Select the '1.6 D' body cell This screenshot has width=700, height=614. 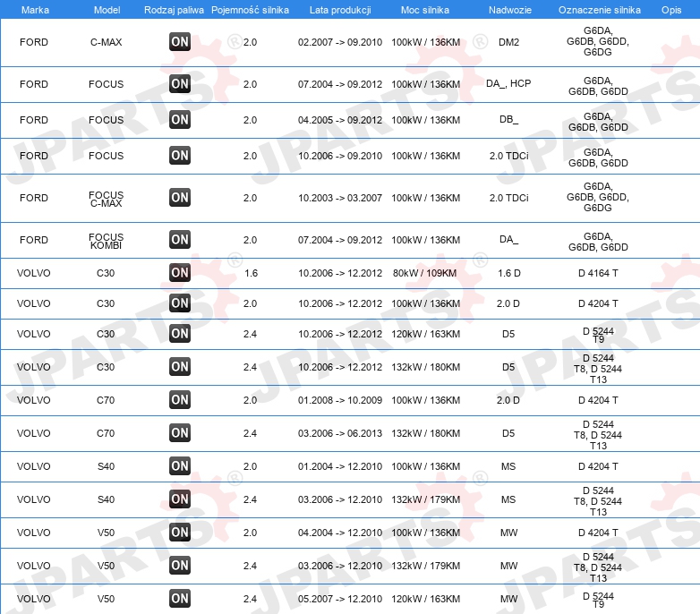pos(509,273)
